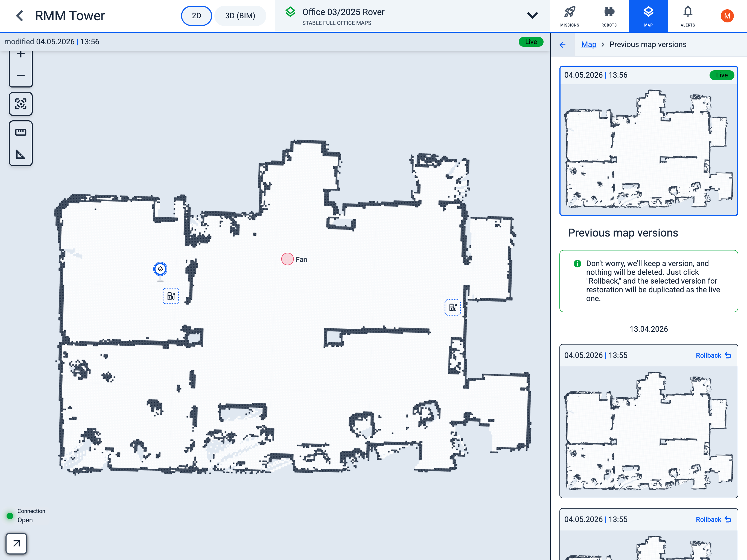
Task: Go back using the arrow beside RMM Tower
Action: coord(20,16)
